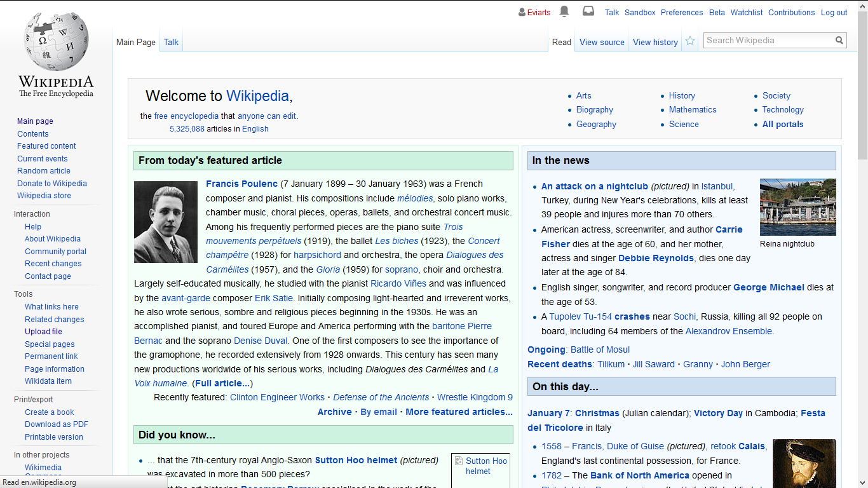This screenshot has width=868, height=488.
Task: Open Random article from the sidebar
Action: 44,171
